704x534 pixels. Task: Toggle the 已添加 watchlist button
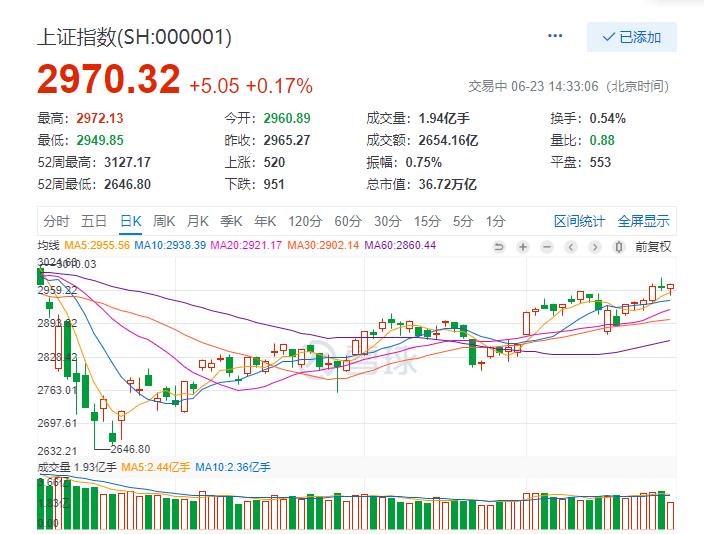coord(632,37)
